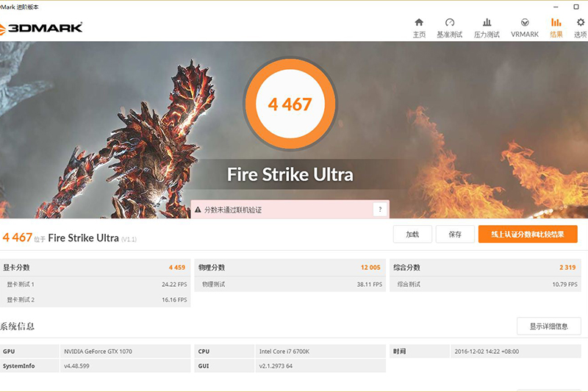
Task: Switch to the 主页 tab label
Action: click(x=419, y=35)
